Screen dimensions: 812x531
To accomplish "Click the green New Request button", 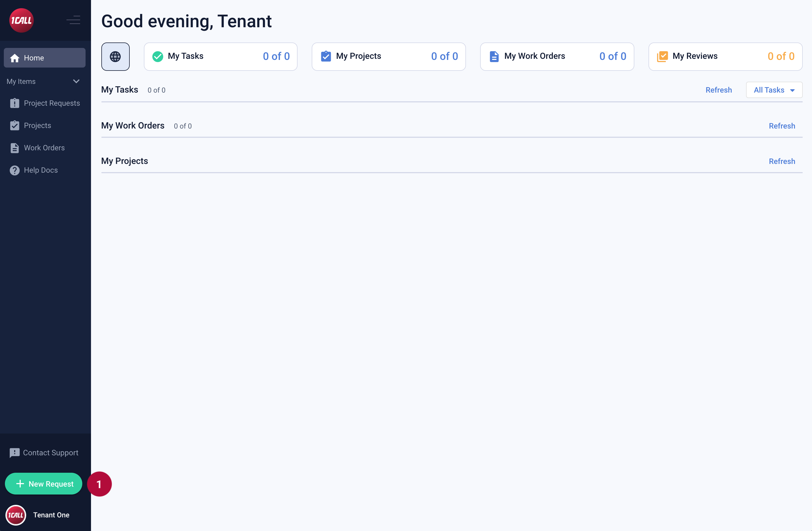I will coord(44,484).
